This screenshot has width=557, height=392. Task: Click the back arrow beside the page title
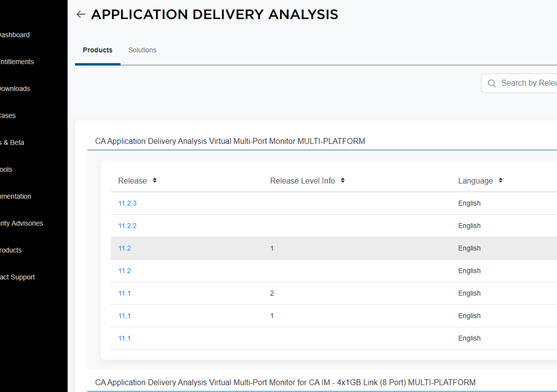[x=81, y=15]
